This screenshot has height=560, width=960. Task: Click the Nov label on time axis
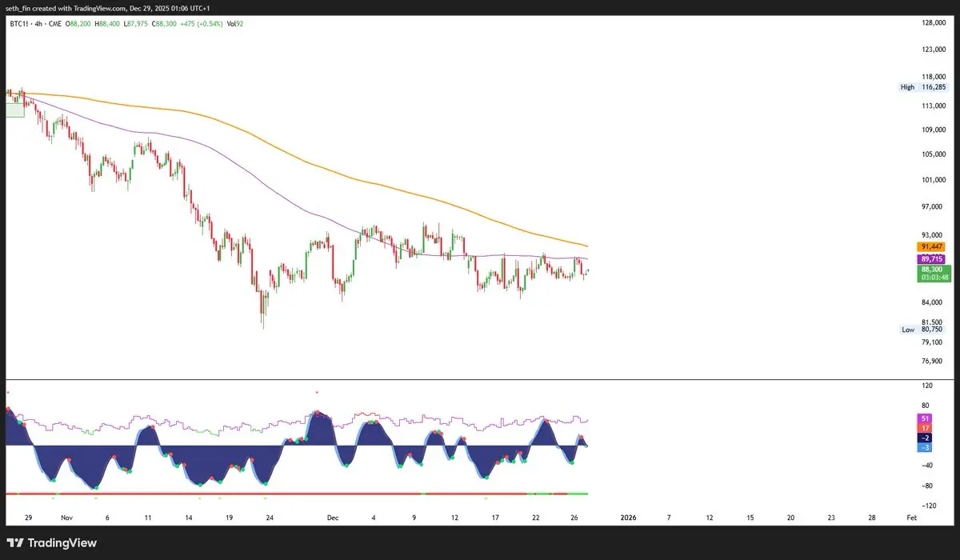tap(66, 518)
